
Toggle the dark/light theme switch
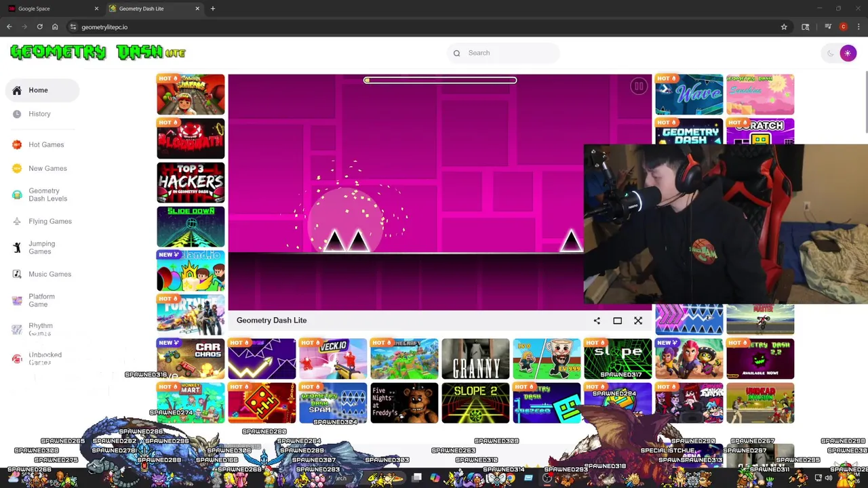coord(839,53)
